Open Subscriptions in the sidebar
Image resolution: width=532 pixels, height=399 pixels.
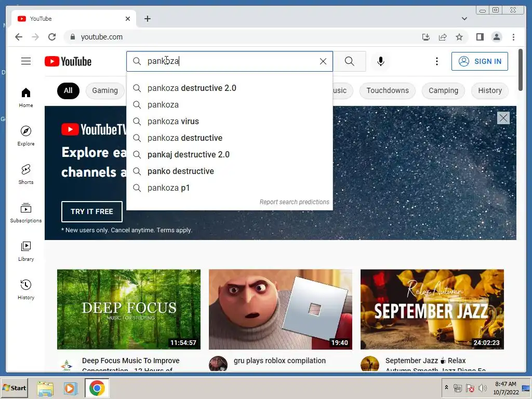(x=26, y=212)
